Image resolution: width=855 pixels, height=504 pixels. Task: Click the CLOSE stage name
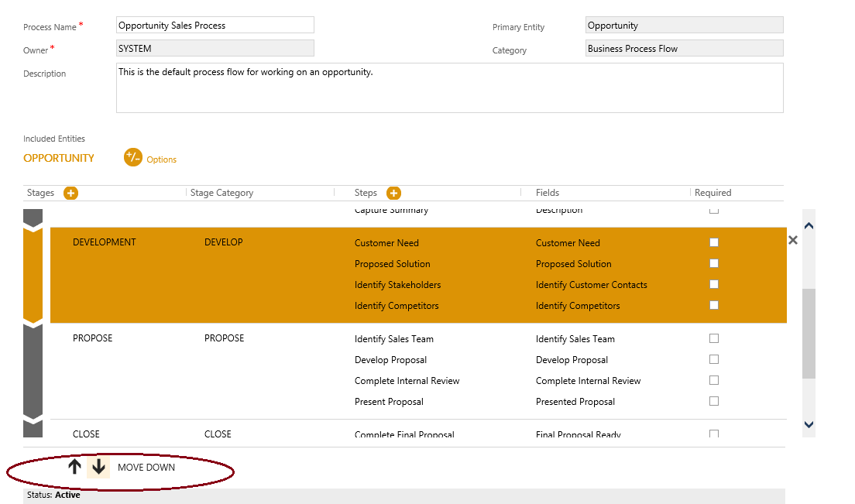(x=86, y=434)
